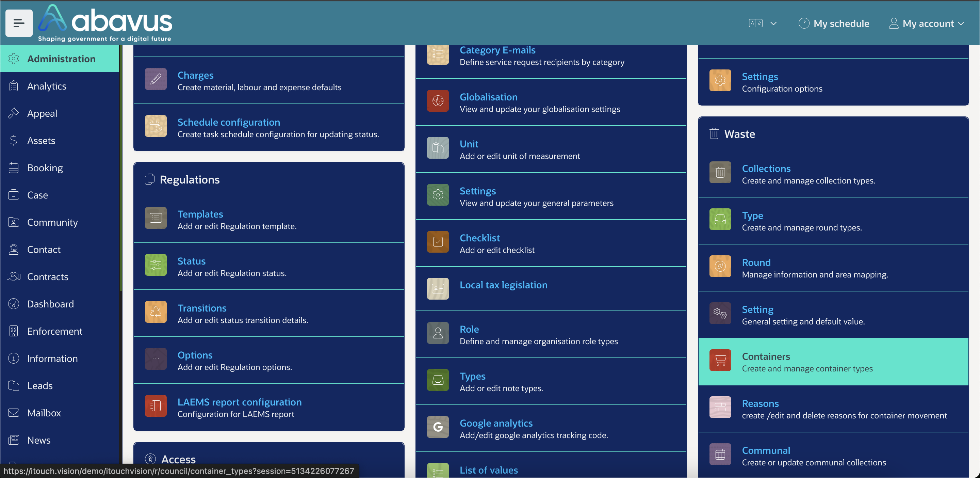This screenshot has height=478, width=980.
Task: Click the Collections bin icon
Action: tap(720, 172)
